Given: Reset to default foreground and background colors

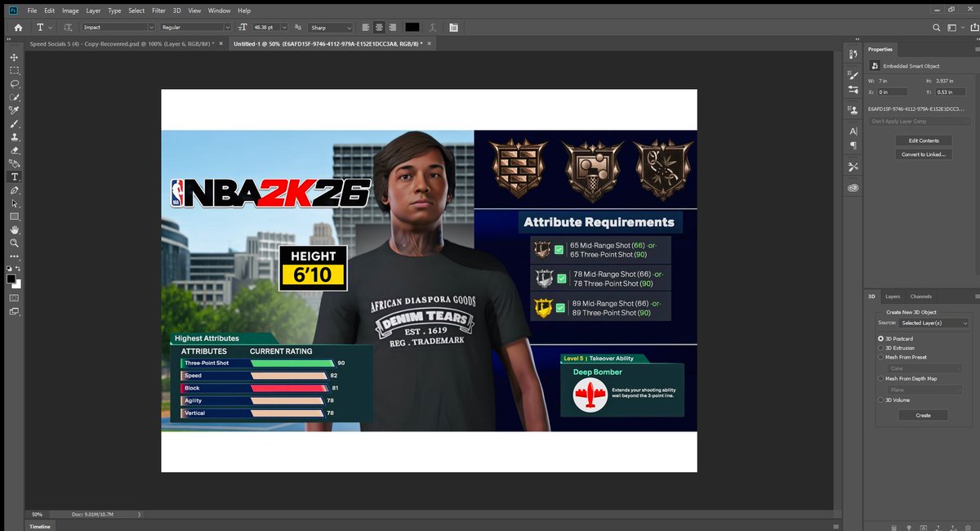Looking at the screenshot, I should (10, 268).
